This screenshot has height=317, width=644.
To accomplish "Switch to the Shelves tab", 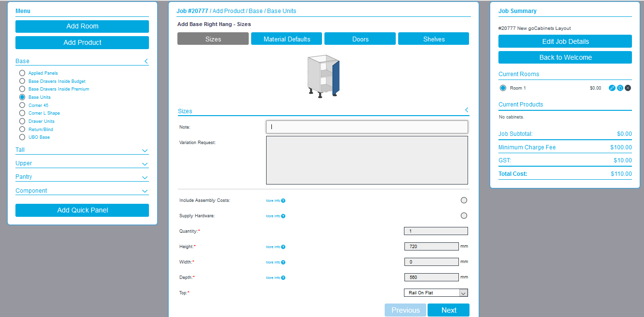I will [433, 39].
